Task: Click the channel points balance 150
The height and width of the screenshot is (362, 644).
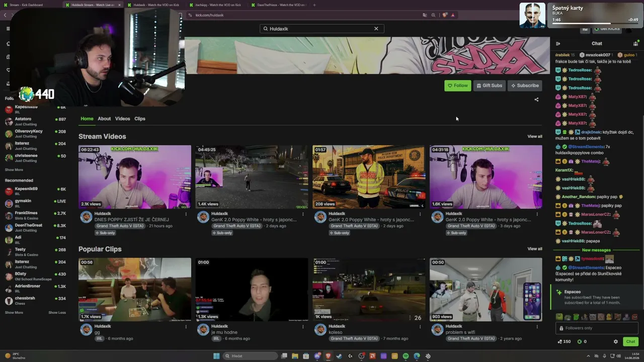Action: (x=564, y=342)
